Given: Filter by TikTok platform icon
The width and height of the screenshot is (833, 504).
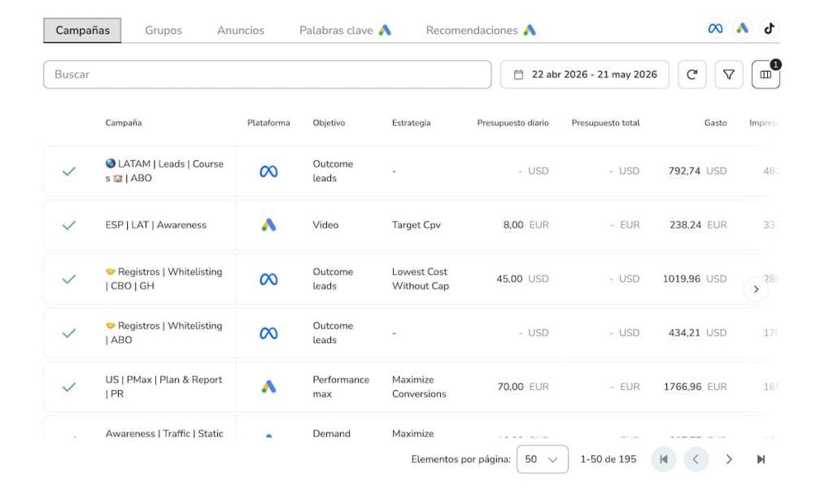Looking at the screenshot, I should click(x=770, y=28).
